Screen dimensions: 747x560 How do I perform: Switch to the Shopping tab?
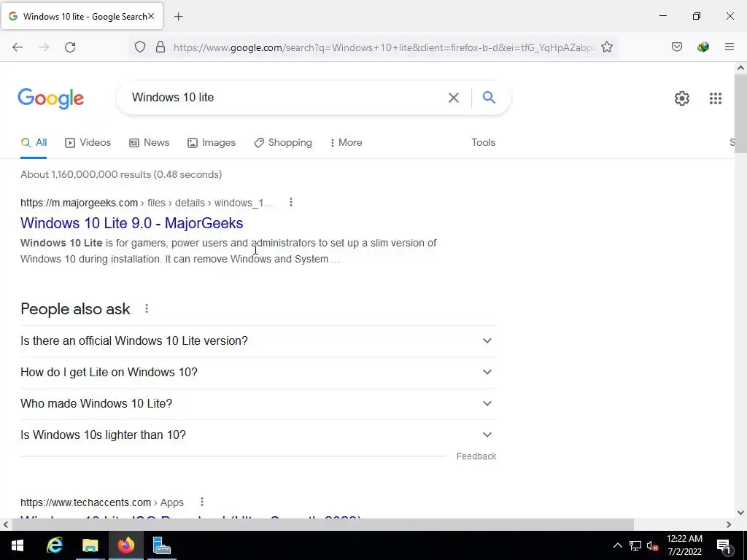click(283, 142)
